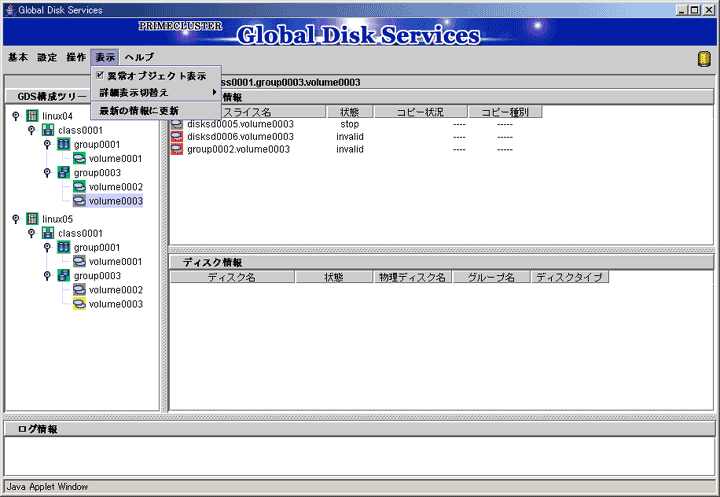The image size is (720, 497).
Task: Click the linux04 node icon
Action: pos(32,116)
